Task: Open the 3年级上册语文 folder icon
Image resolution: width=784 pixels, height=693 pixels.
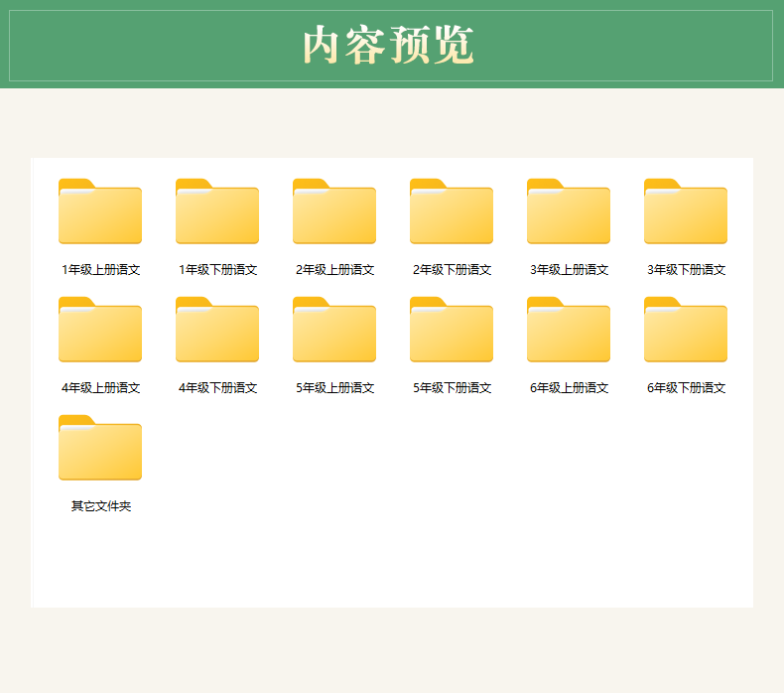Action: coord(569,211)
